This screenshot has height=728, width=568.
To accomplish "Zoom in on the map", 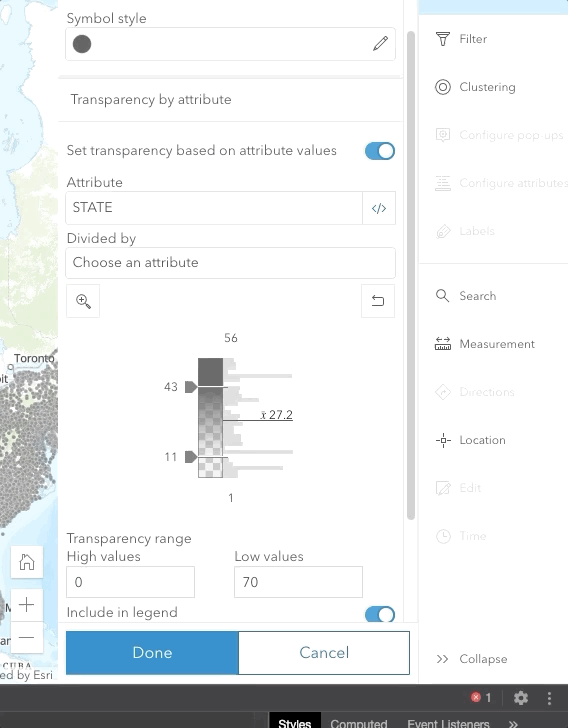I will (x=27, y=605).
